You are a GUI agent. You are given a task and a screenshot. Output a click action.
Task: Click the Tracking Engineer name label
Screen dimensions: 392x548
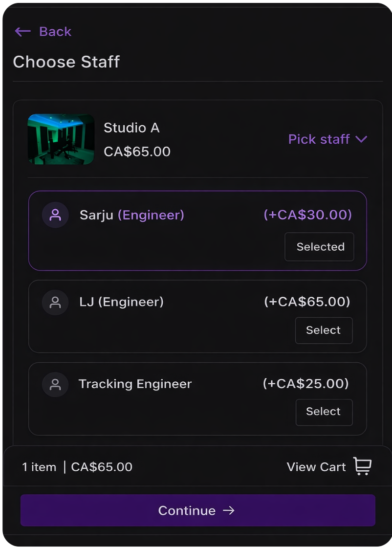click(x=135, y=384)
